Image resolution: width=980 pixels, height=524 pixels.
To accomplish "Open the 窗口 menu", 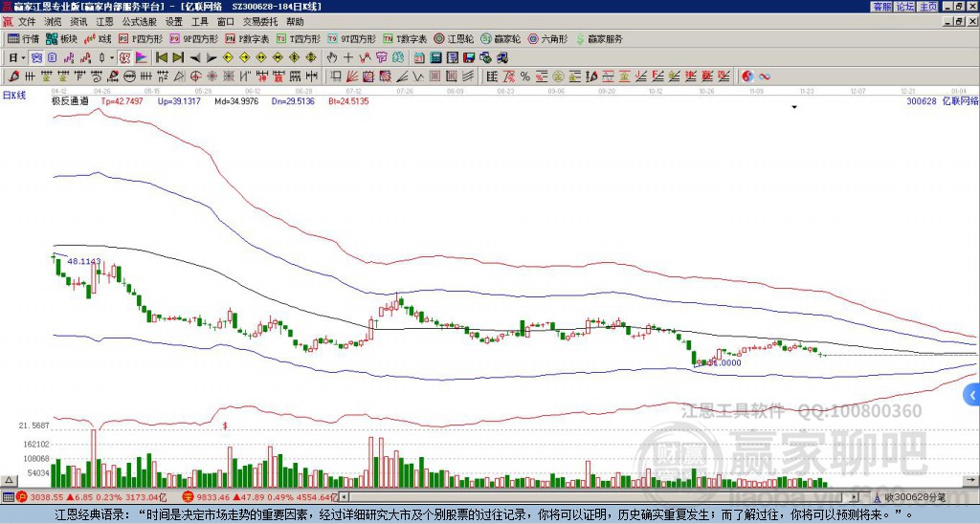I will point(226,22).
